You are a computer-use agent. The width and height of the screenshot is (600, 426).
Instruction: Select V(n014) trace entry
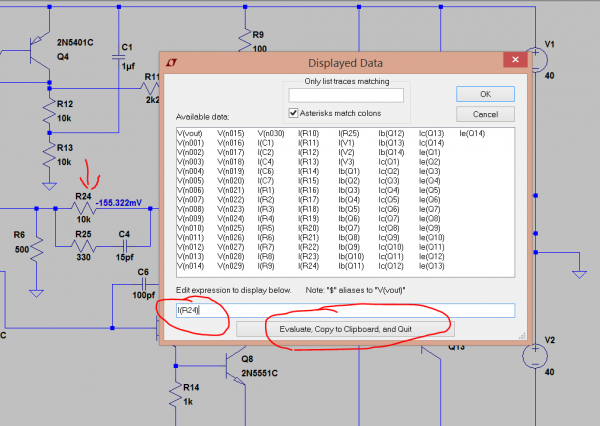[x=190, y=266]
